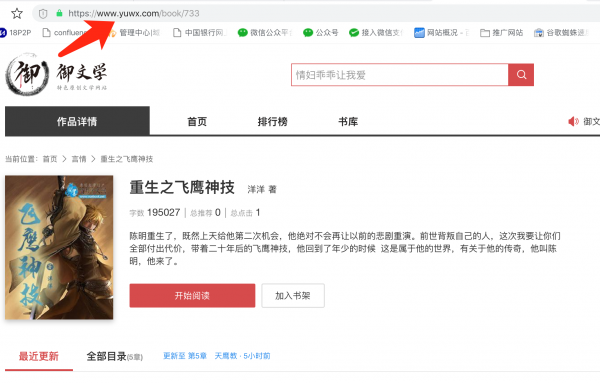Open the 微信公众平台 bookmark
Viewport: 600px width, 383px height.
264,33
